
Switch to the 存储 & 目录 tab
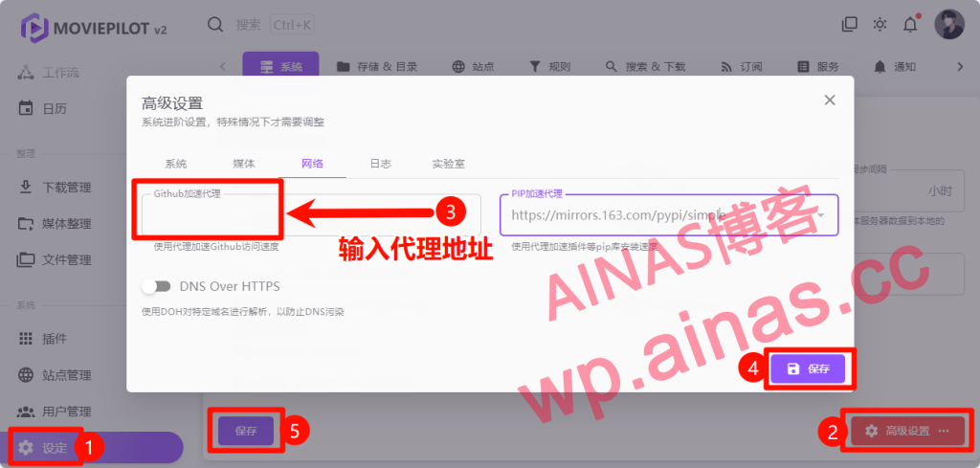[377, 67]
